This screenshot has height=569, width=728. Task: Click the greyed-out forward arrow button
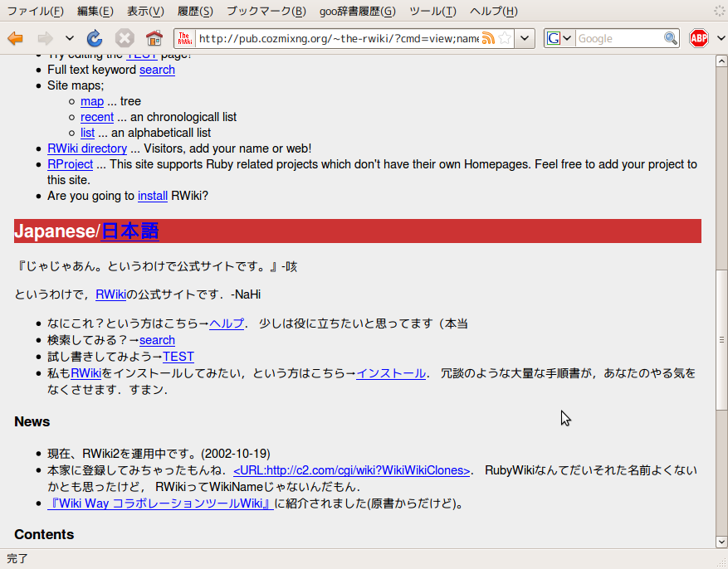(x=45, y=38)
